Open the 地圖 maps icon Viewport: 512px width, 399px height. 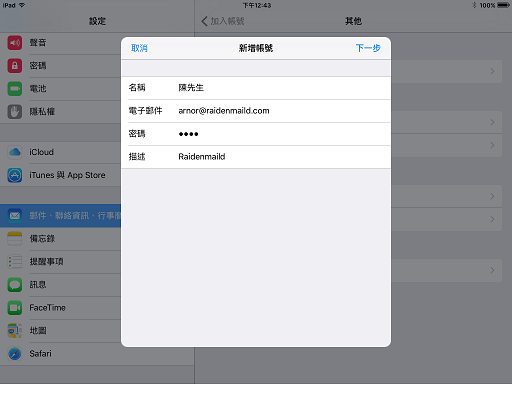pos(15,331)
